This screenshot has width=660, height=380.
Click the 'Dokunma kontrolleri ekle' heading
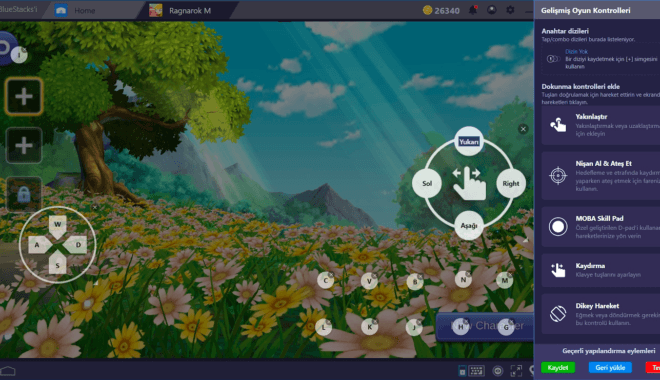(x=580, y=86)
